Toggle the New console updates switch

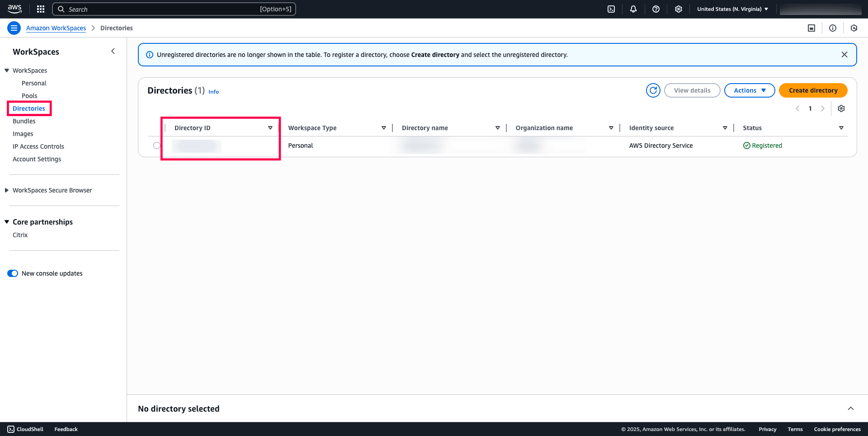tap(13, 273)
